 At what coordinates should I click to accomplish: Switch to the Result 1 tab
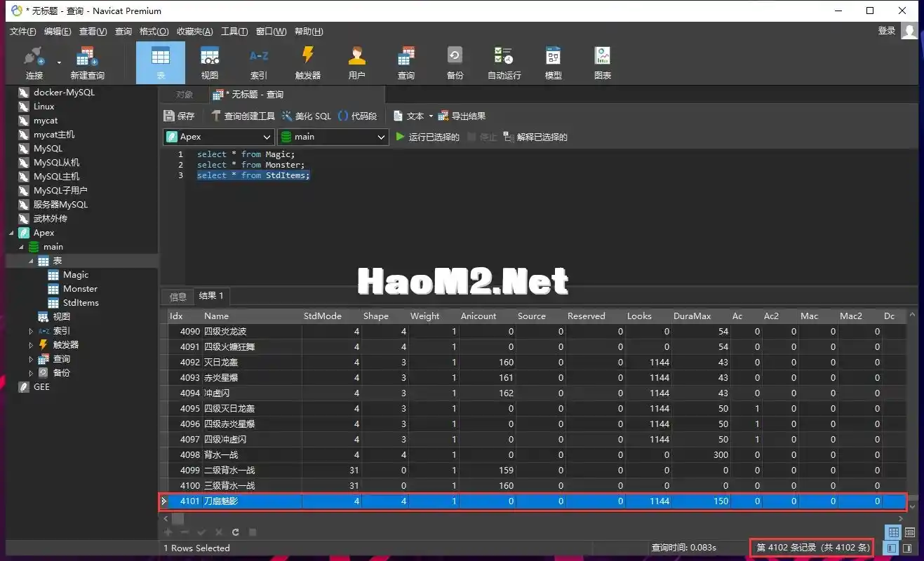click(x=211, y=296)
